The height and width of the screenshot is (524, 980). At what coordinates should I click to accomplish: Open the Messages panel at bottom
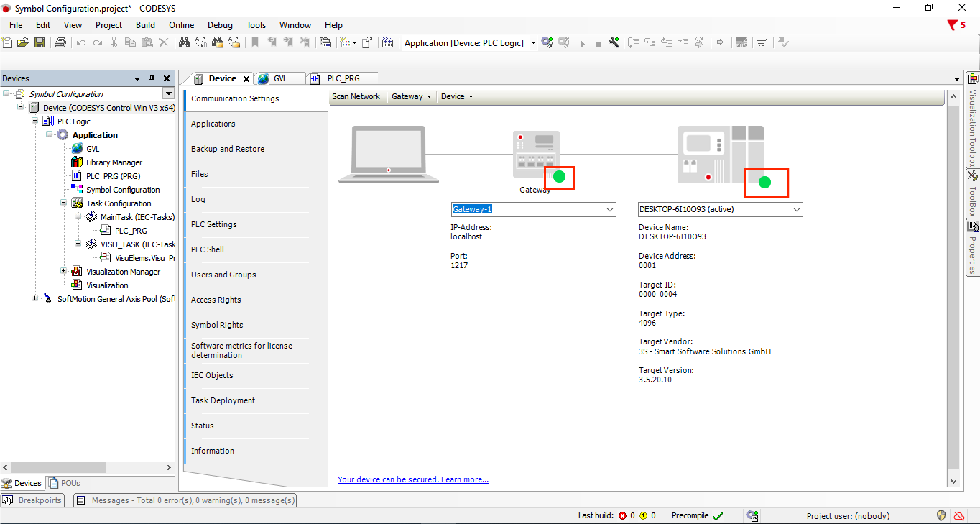click(185, 500)
